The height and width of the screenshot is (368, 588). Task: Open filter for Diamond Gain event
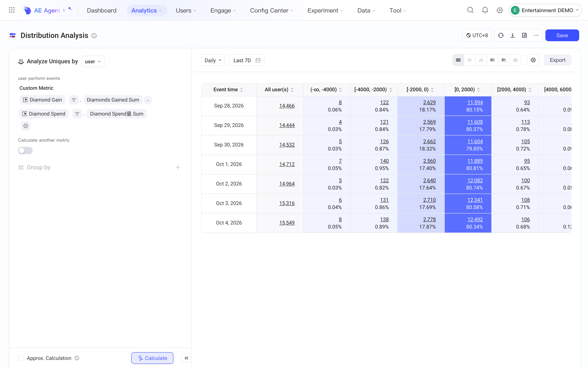pyautogui.click(x=74, y=100)
